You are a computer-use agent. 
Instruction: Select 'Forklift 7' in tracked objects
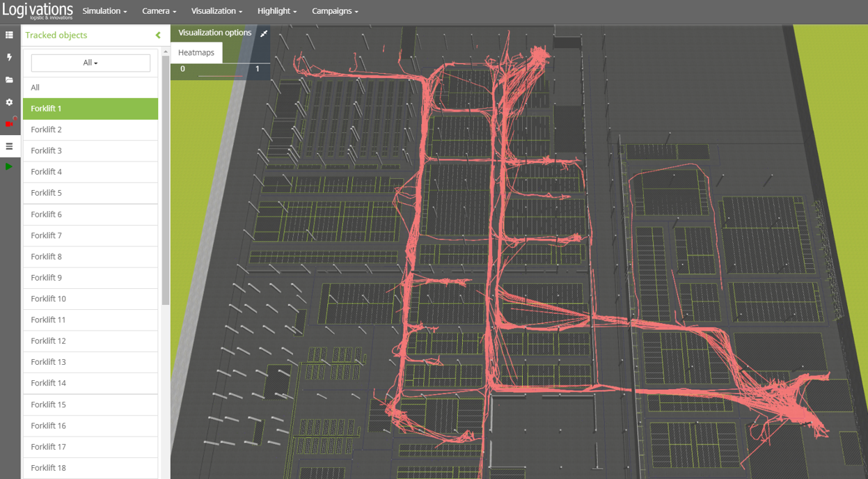tap(90, 235)
